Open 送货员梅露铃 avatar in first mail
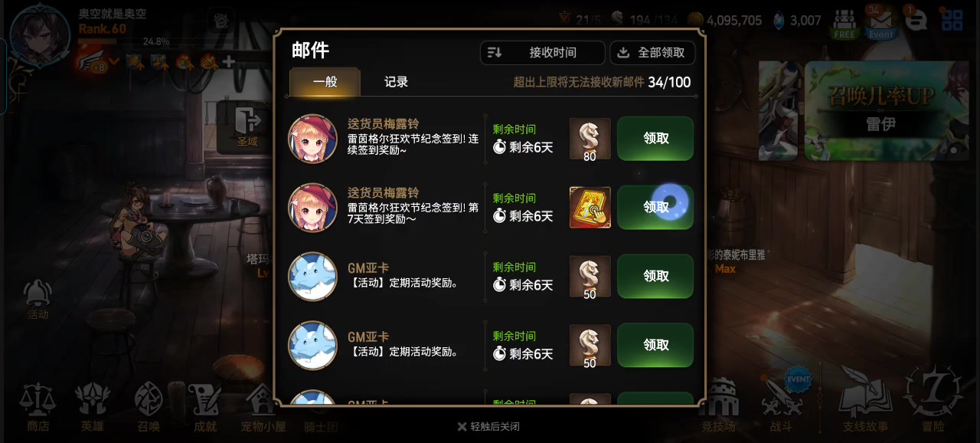This screenshot has height=443, width=980. [x=312, y=139]
